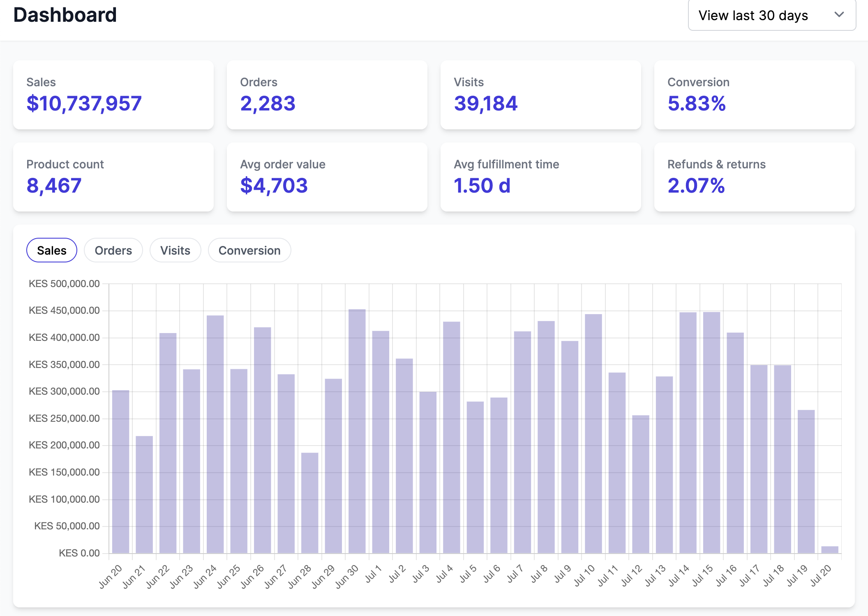Click the Jul 1 sales bar
The width and height of the screenshot is (868, 616).
[381, 442]
